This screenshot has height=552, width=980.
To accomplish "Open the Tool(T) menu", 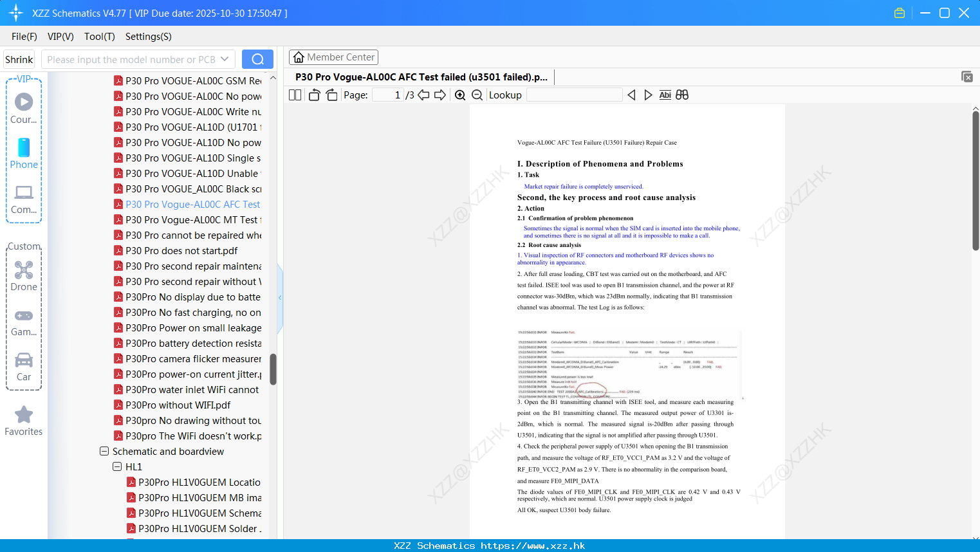I will [x=100, y=37].
